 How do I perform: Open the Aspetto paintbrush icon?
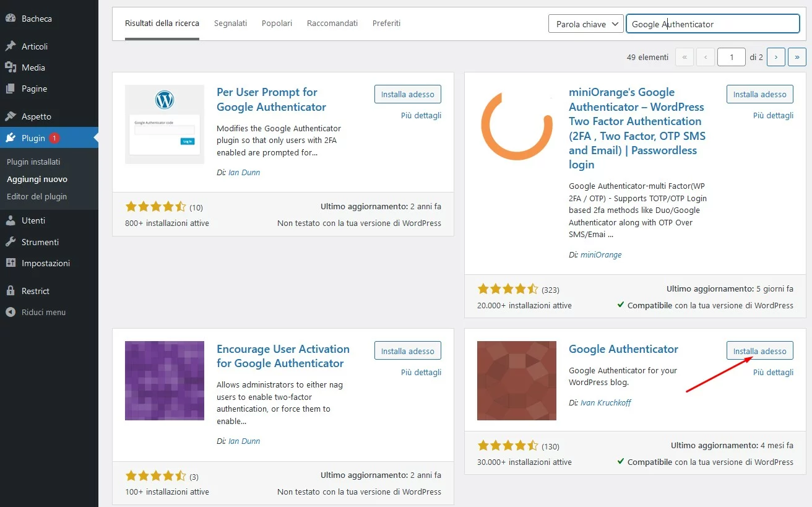click(11, 116)
